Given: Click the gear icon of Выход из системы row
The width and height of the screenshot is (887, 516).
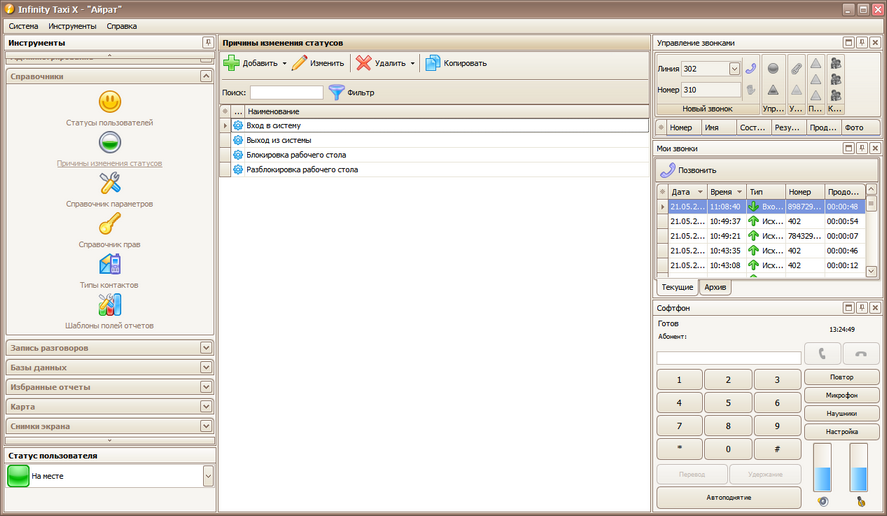Looking at the screenshot, I should (x=238, y=140).
